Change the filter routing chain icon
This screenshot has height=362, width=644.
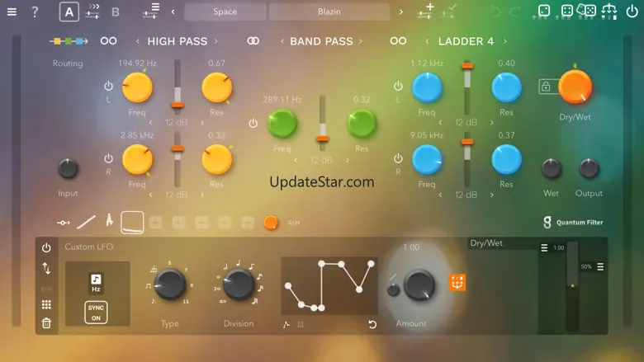[69, 41]
